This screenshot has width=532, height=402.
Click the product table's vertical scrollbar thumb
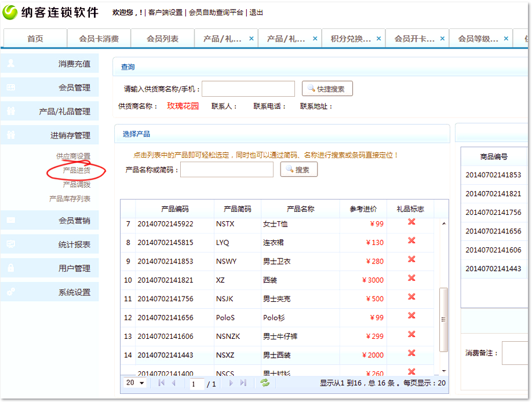(444, 319)
